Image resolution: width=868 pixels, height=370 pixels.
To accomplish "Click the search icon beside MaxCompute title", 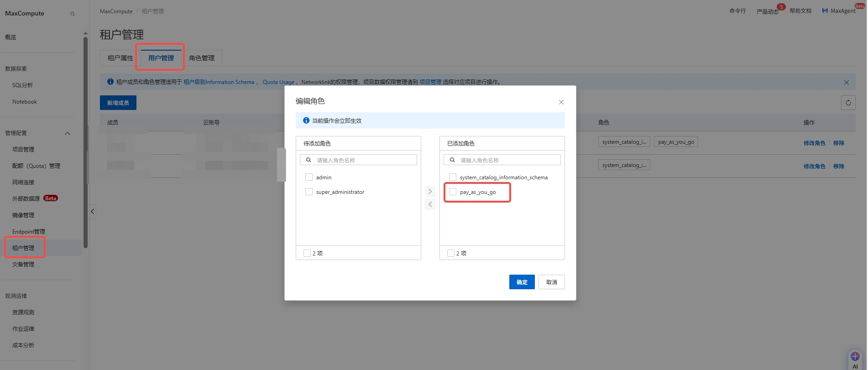I will click(72, 14).
